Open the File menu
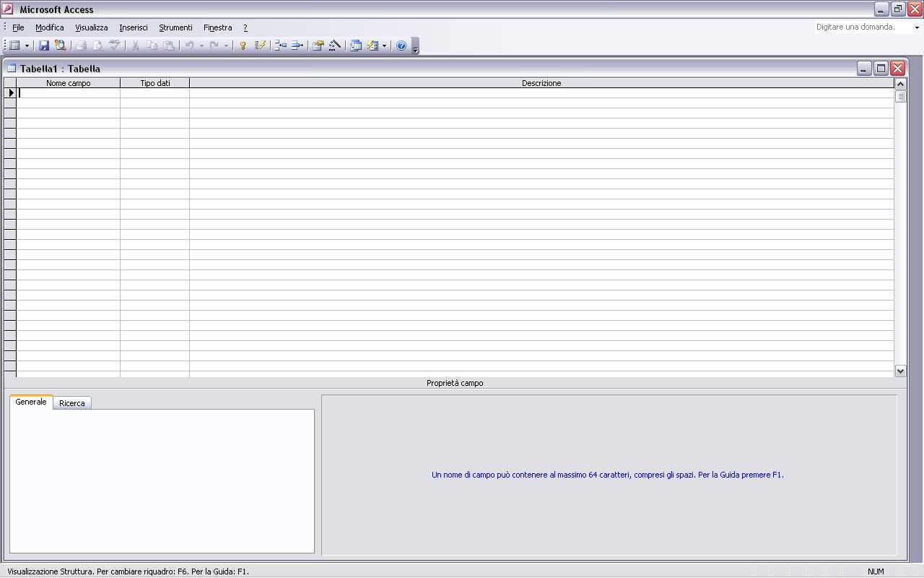The height and width of the screenshot is (578, 924). 18,27
